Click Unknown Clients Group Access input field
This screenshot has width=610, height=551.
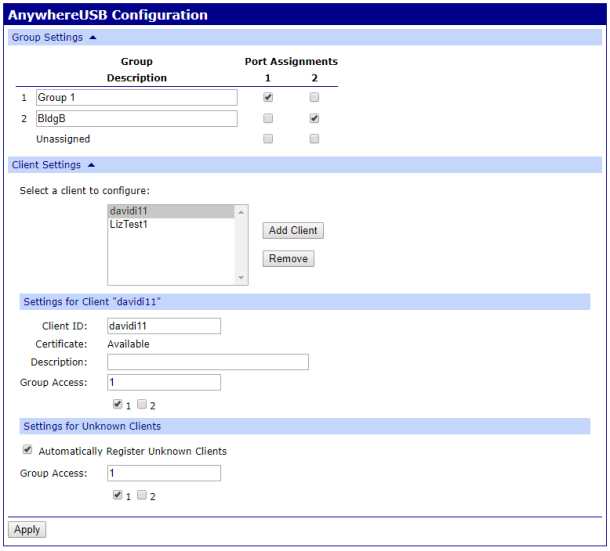pyautogui.click(x=164, y=473)
